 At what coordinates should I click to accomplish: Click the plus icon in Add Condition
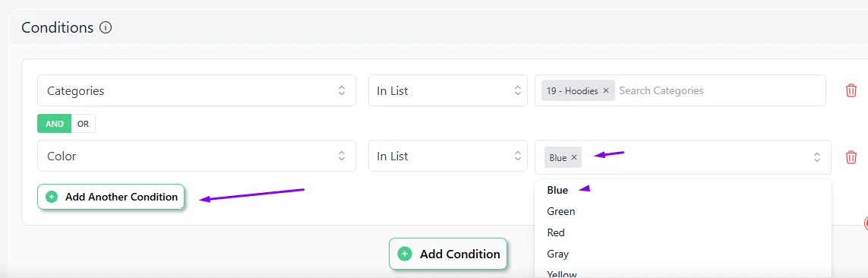pos(405,254)
